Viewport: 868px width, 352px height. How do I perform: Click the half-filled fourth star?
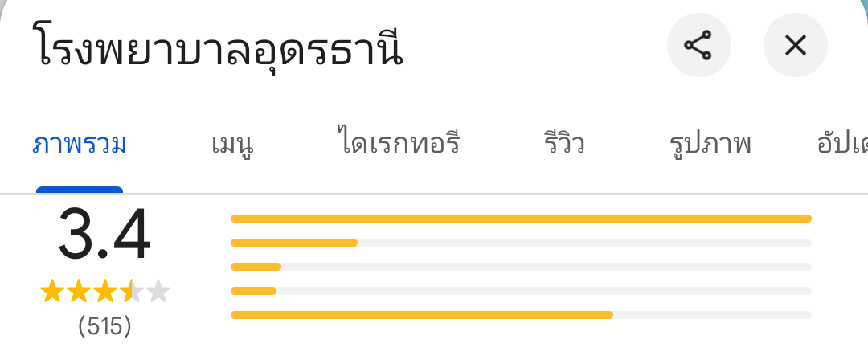131,292
